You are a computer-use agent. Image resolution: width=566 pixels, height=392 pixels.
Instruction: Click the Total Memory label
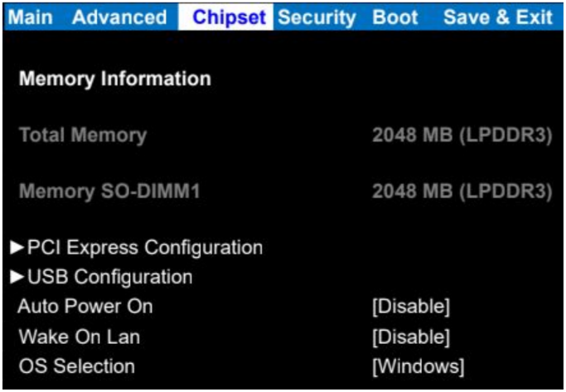[82, 135]
